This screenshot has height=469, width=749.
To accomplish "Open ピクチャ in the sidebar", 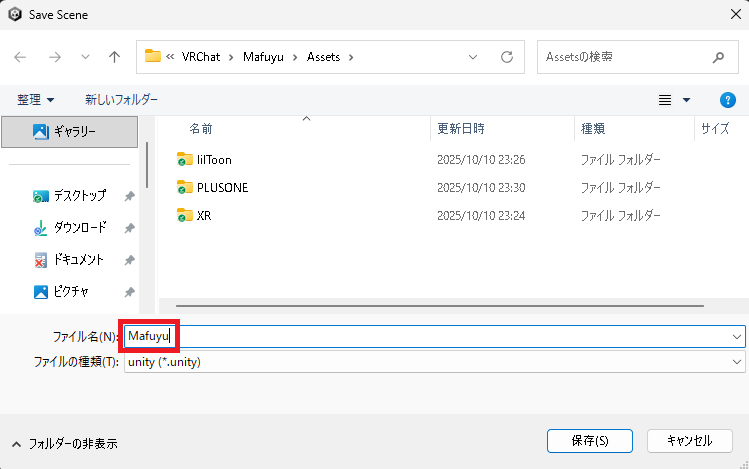I will click(x=71, y=291).
